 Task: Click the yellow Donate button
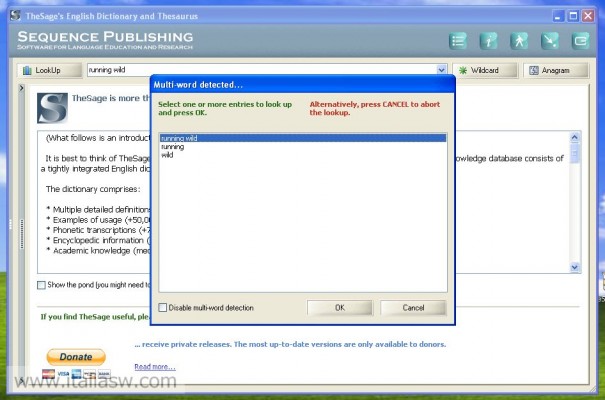76,357
